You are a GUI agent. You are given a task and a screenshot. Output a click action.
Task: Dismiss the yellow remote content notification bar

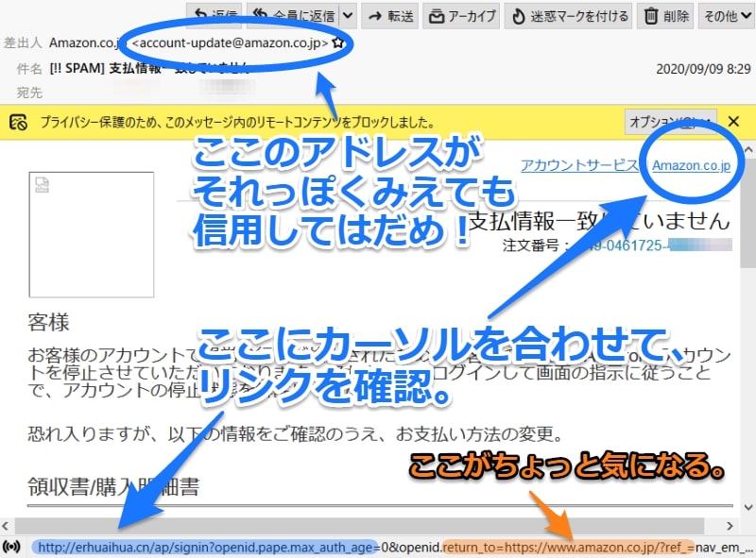(x=734, y=122)
